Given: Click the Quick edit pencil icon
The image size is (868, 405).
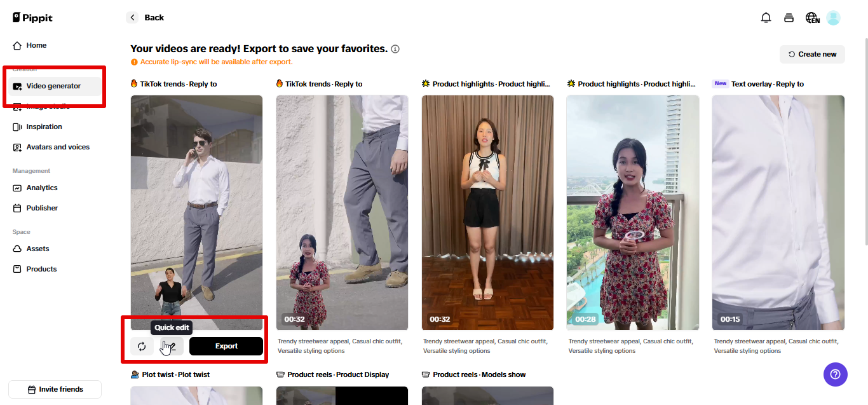Looking at the screenshot, I should [x=170, y=346].
